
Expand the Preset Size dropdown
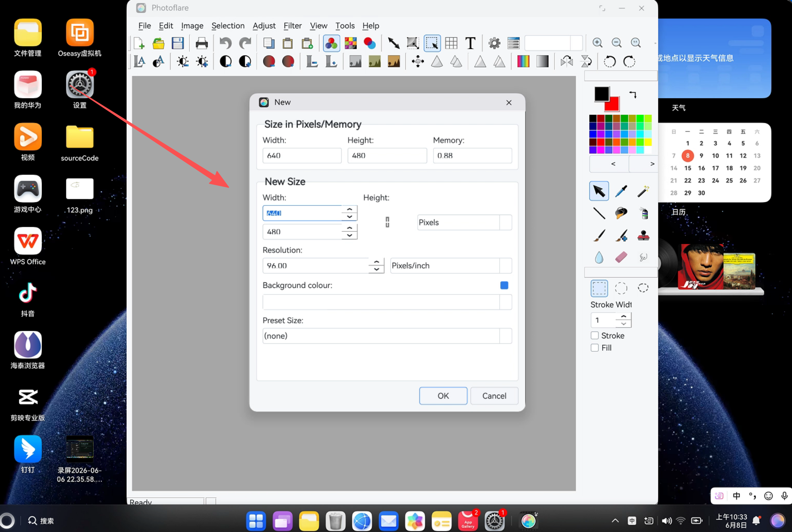tap(387, 336)
